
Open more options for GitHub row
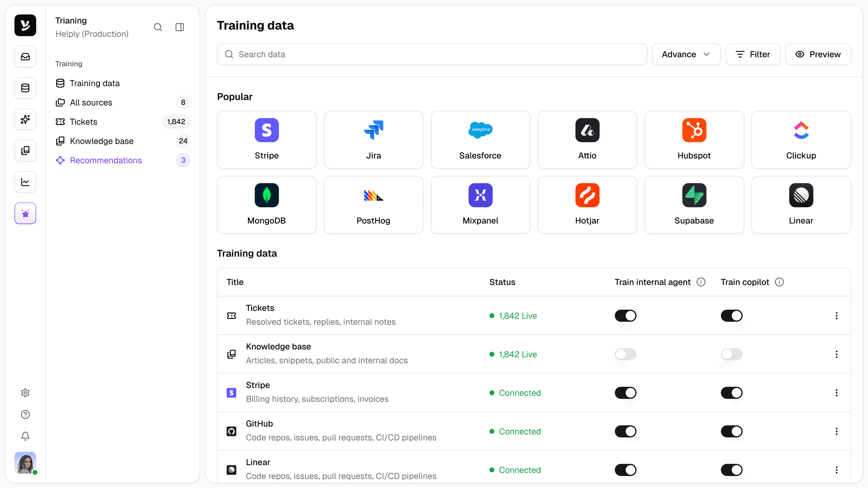[x=836, y=431]
